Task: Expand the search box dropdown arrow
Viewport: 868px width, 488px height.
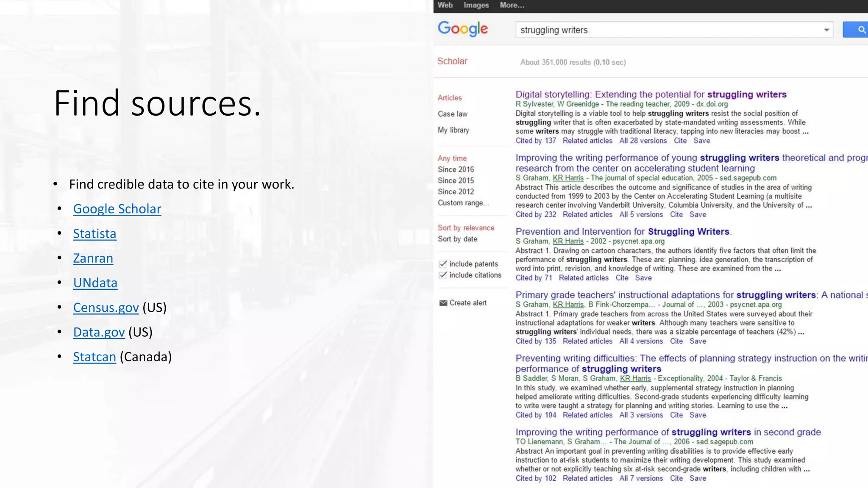Action: coord(826,30)
